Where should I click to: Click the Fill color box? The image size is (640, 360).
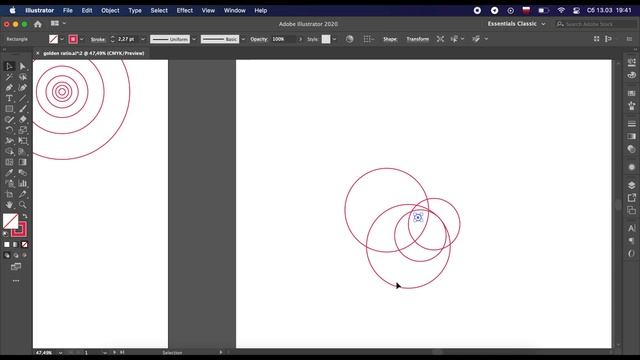point(10,221)
